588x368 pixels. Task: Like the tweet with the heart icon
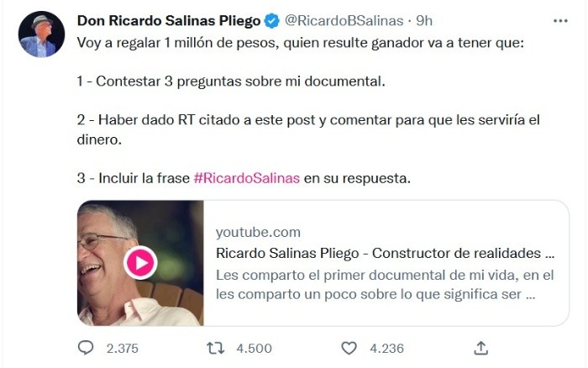tap(349, 348)
